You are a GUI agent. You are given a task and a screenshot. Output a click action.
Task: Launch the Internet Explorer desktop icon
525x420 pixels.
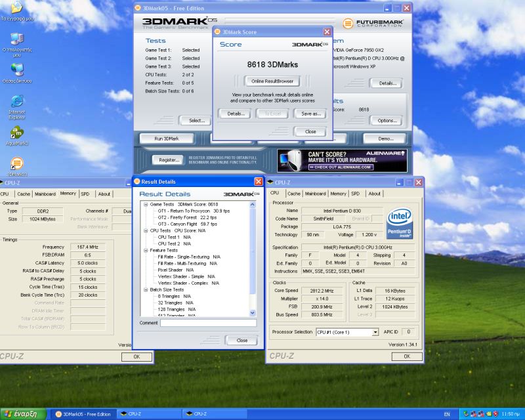coord(17,107)
